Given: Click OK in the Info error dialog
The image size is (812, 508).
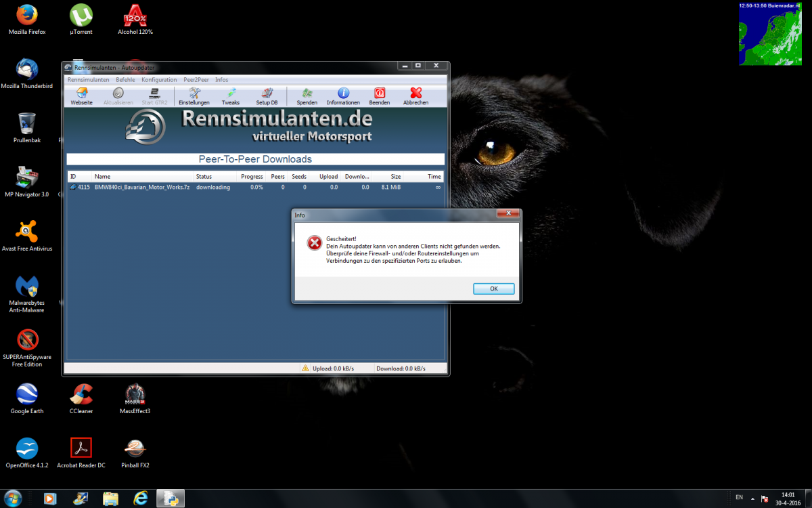Looking at the screenshot, I should click(493, 289).
